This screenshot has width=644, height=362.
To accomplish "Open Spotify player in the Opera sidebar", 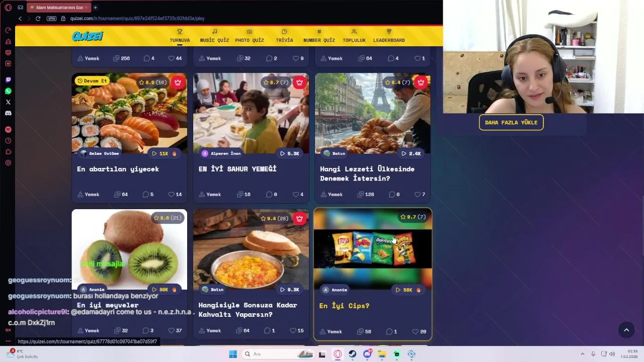I will (x=8, y=130).
